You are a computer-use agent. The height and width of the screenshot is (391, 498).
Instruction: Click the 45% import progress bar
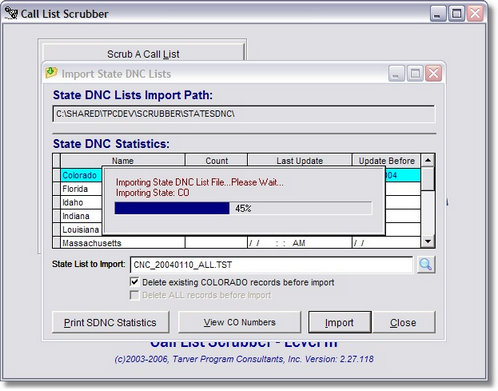tap(243, 208)
